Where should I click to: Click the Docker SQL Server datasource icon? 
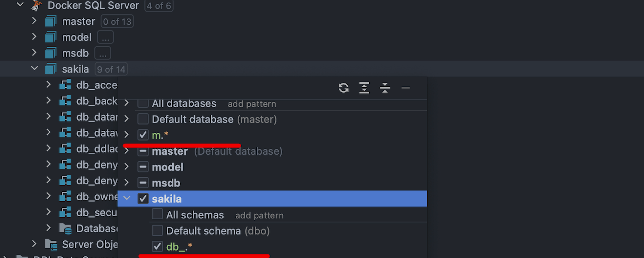tap(36, 6)
